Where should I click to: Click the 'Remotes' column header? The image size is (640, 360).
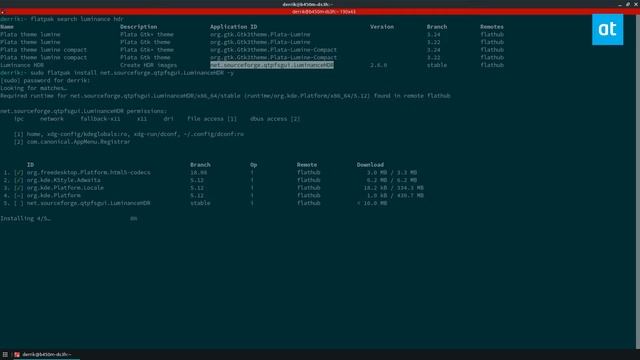pyautogui.click(x=492, y=27)
